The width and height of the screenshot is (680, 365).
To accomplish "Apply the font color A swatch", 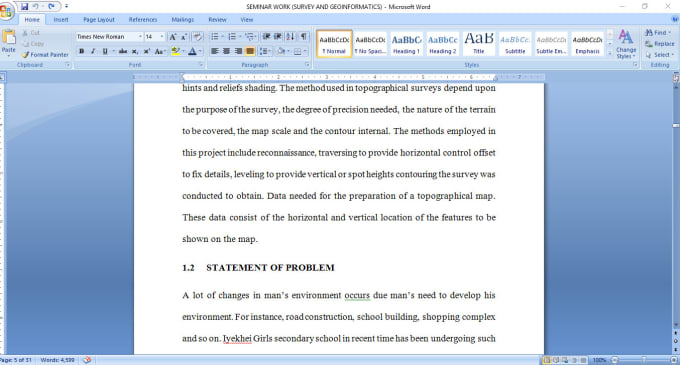I will (x=192, y=51).
